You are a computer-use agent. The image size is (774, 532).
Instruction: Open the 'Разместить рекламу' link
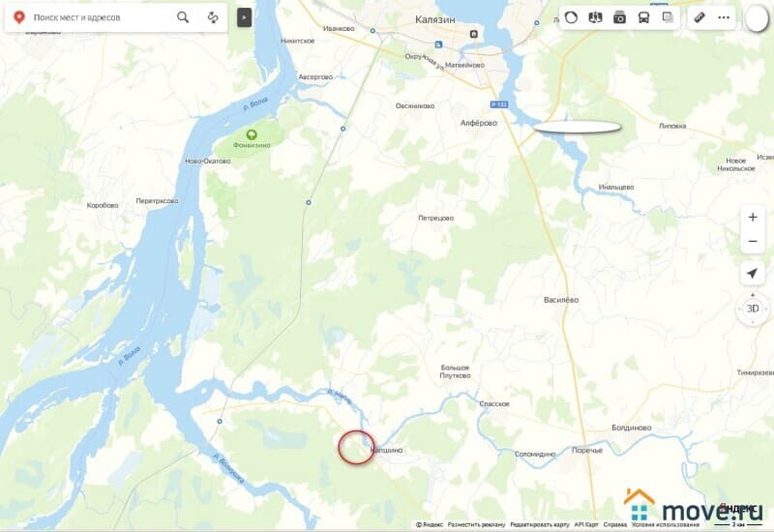pos(476,524)
